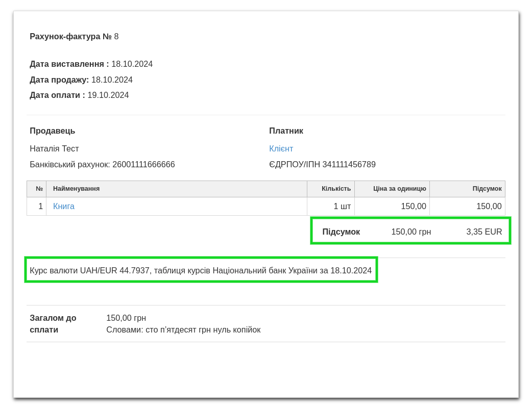Click the Банківський рахунок number line
Screen dimensions: 532x408
[102, 165]
